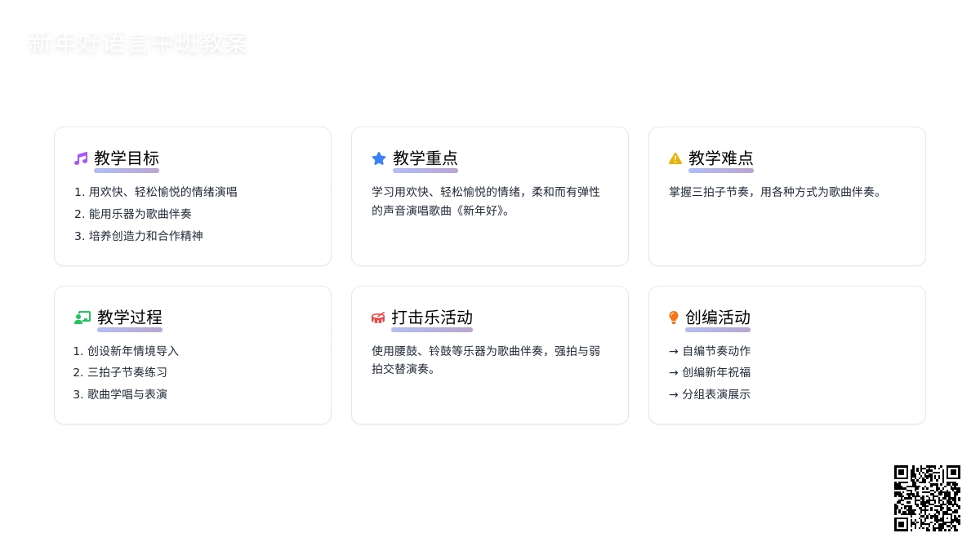Select the 教学目标 heading
The height and width of the screenshot is (551, 980).
(x=127, y=158)
